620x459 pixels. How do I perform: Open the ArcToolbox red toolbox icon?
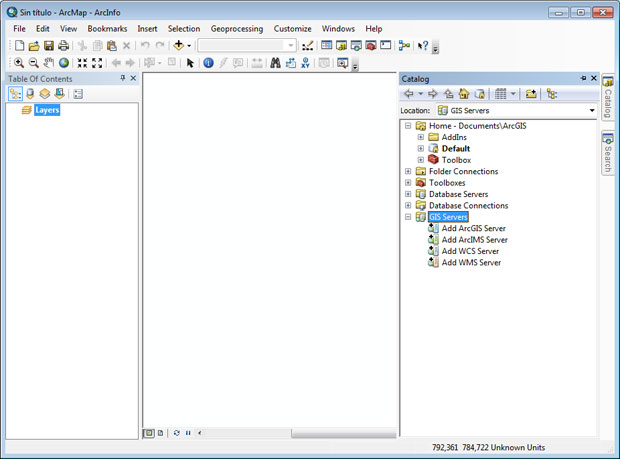pos(370,45)
